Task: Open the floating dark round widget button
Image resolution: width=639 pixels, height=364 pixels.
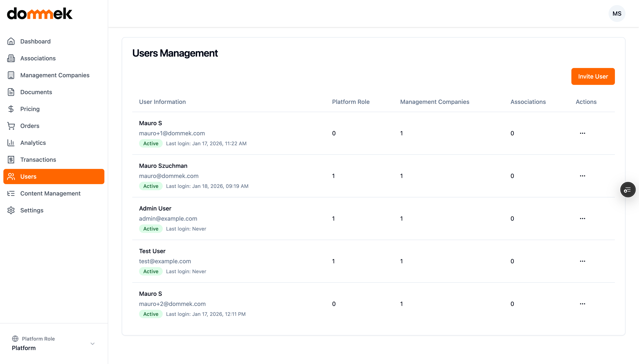Action: [628, 190]
